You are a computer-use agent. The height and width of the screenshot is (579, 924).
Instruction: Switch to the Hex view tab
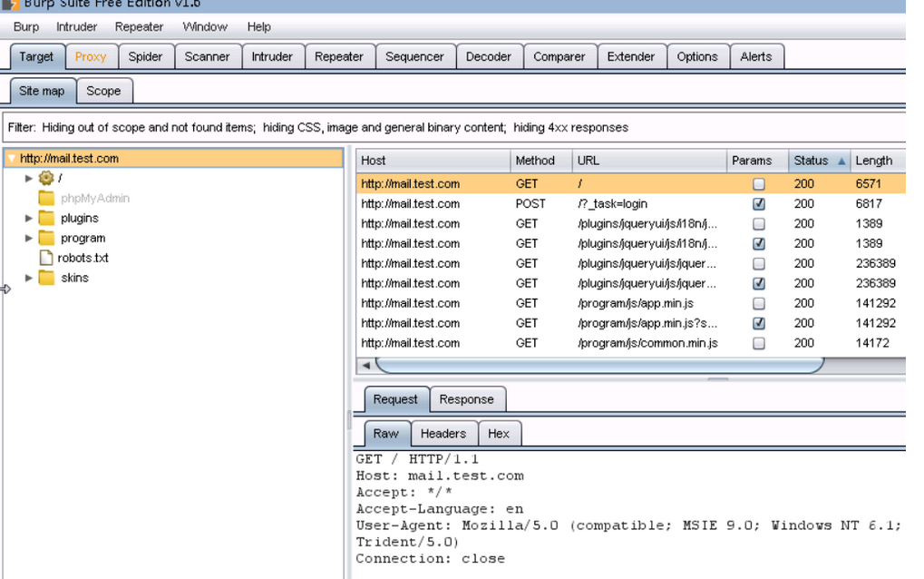pos(499,434)
